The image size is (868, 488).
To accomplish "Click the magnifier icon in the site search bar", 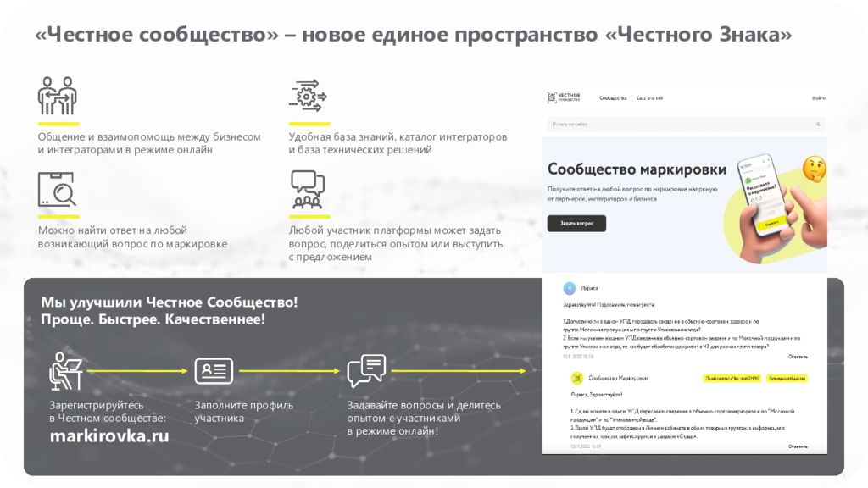I will [x=818, y=124].
